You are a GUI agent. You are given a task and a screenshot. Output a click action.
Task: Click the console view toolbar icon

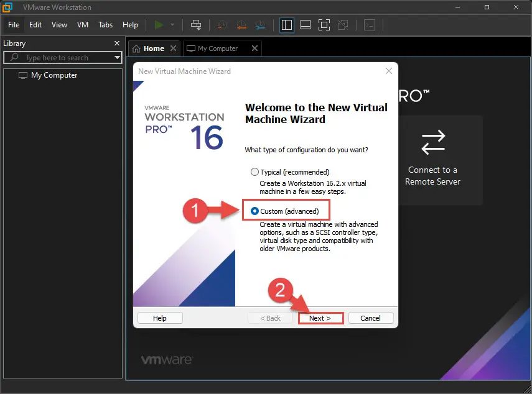370,25
